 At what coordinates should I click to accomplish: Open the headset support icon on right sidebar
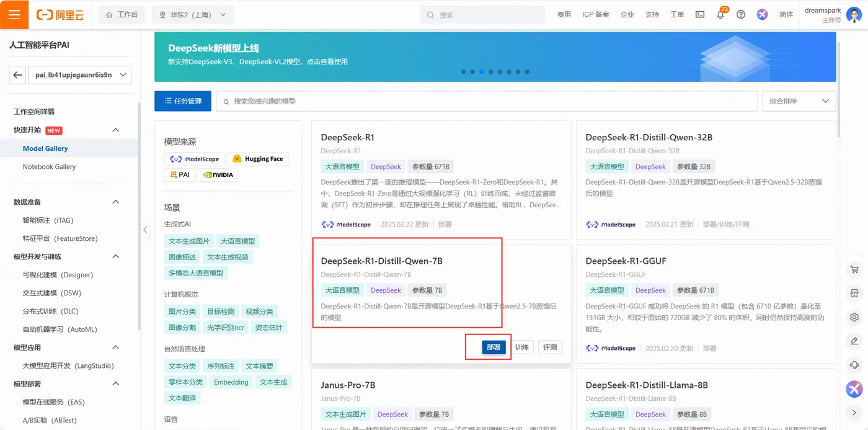point(854,364)
